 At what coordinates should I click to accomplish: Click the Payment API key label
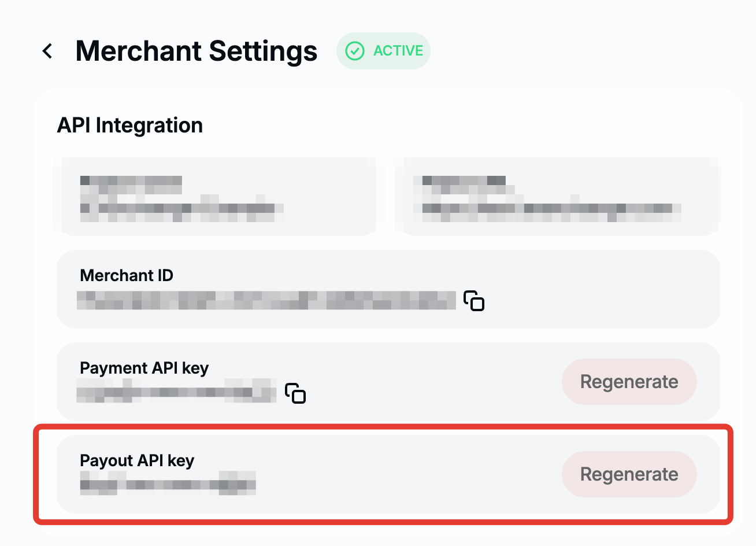pyautogui.click(x=144, y=368)
